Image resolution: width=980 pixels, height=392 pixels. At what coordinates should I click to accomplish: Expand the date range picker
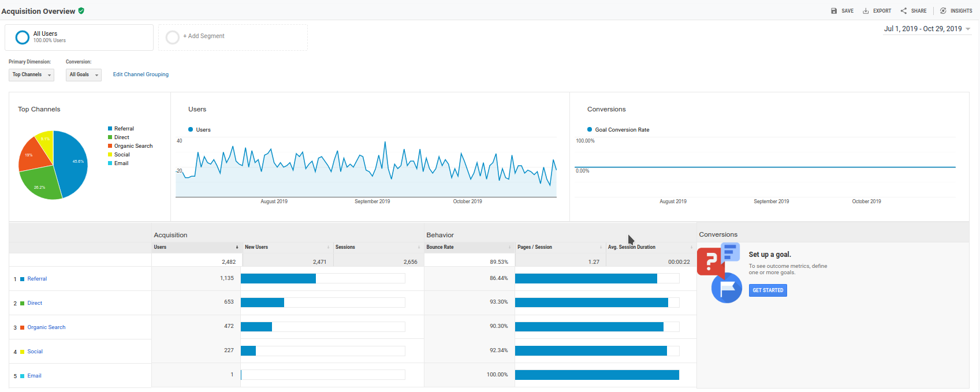click(927, 29)
